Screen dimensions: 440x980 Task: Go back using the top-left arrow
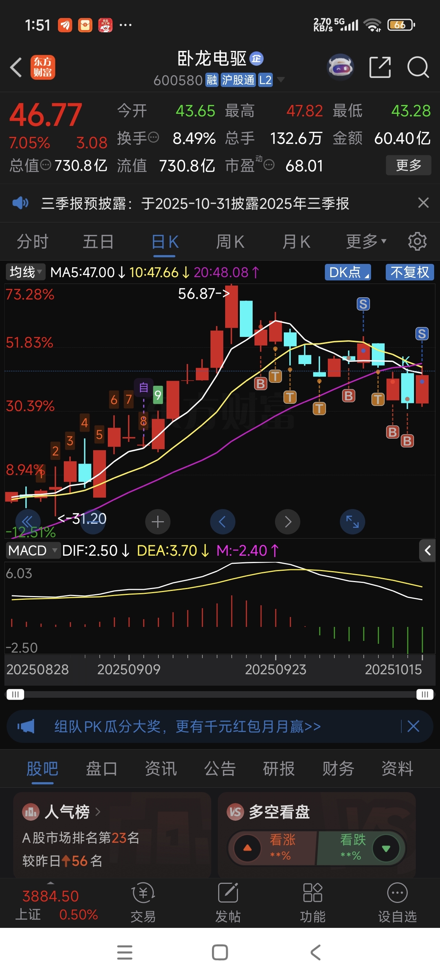pyautogui.click(x=16, y=68)
